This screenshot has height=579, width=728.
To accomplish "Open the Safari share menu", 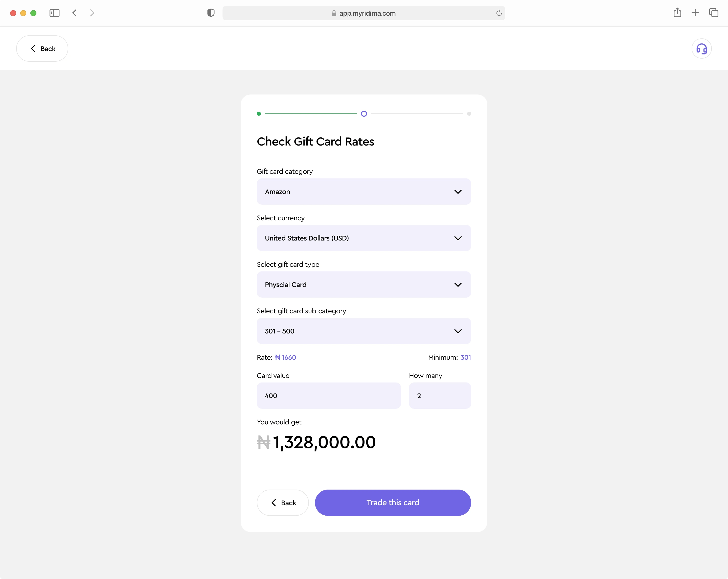I will click(x=677, y=13).
